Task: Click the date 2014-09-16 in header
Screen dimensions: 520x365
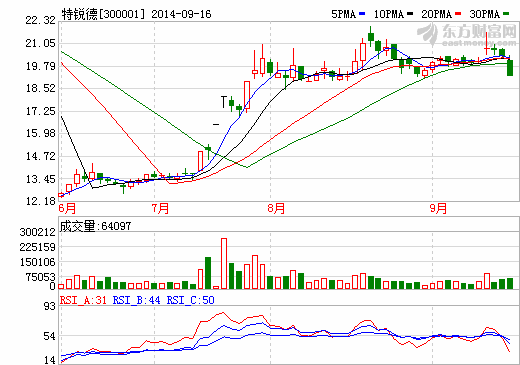Action: coord(181,14)
